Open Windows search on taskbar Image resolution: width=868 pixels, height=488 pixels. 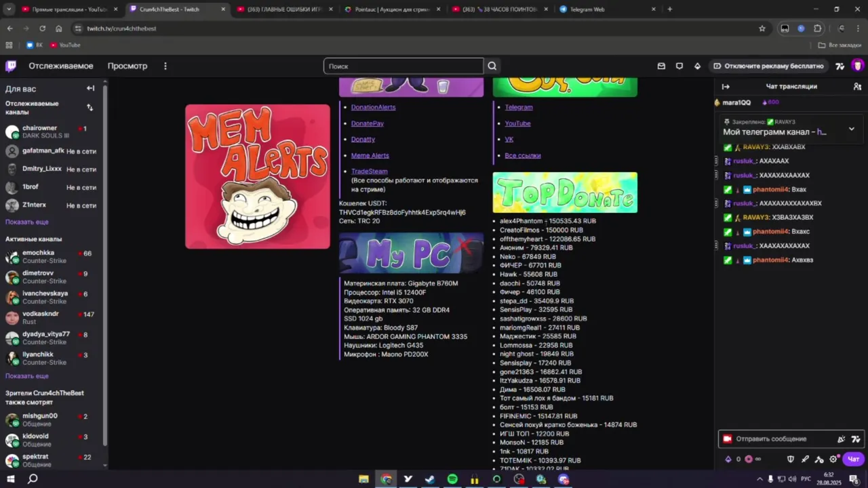click(32, 479)
